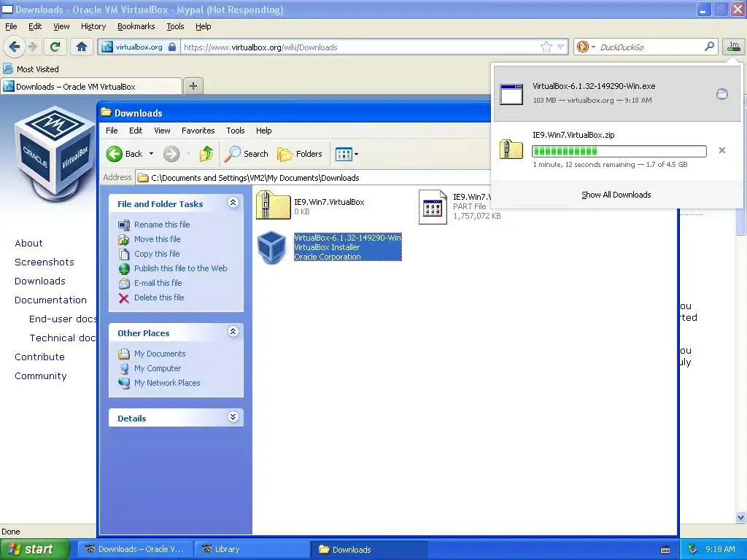The width and height of the screenshot is (747, 560).
Task: Click the Explorer Forward arrow button
Action: click(171, 154)
